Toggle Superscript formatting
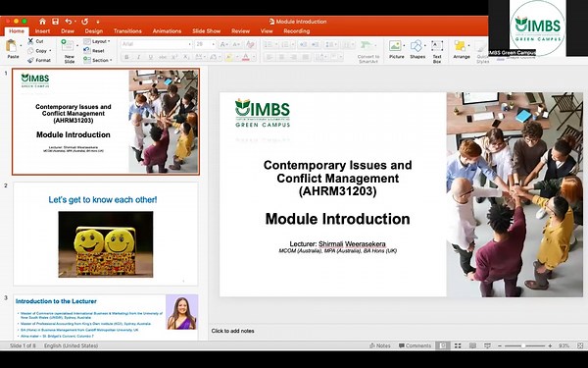This screenshot has width=588, height=368. coord(174,57)
